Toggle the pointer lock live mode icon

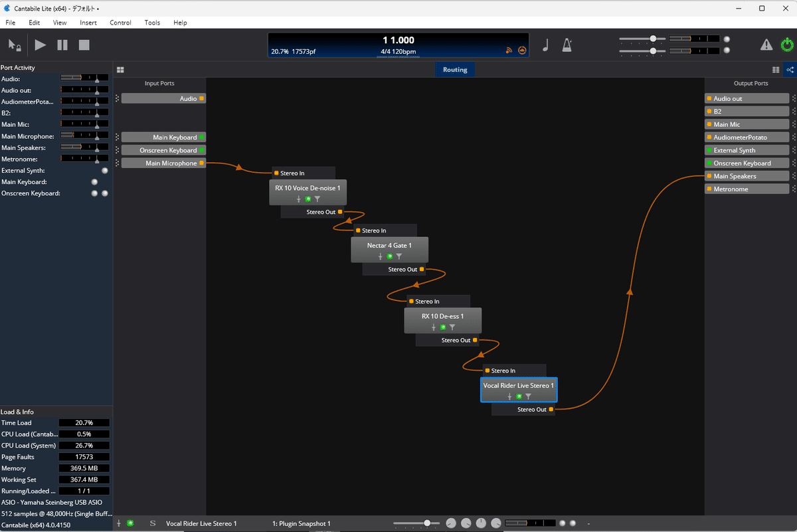[x=15, y=44]
